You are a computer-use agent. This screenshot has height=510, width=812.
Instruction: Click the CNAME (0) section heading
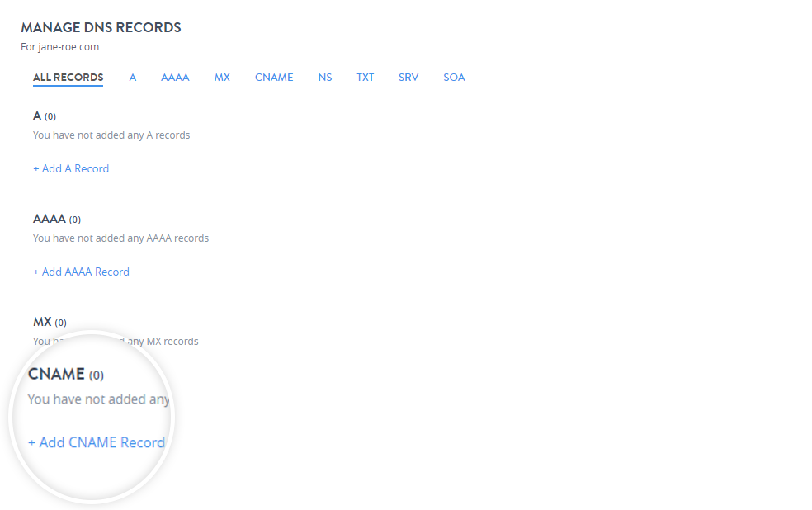point(66,374)
